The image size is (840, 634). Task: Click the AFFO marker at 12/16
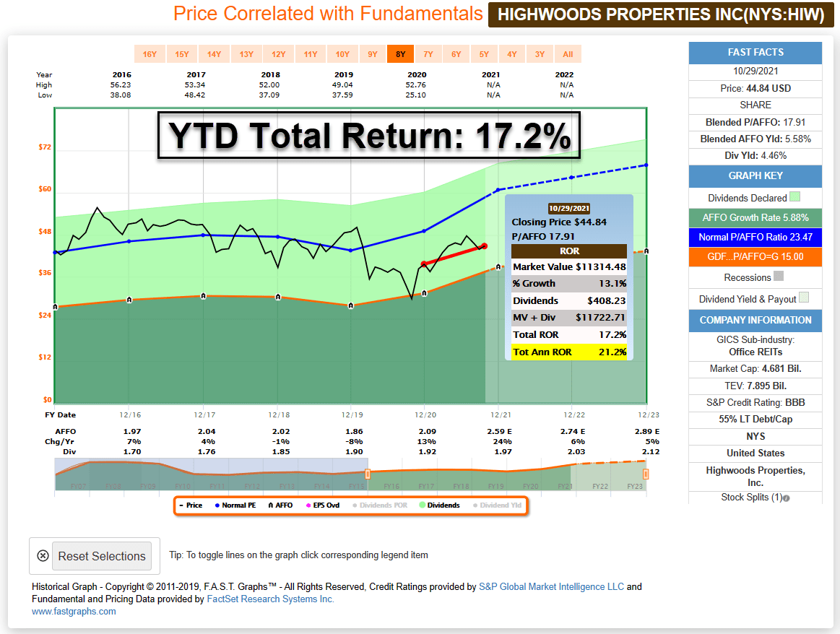(129, 300)
